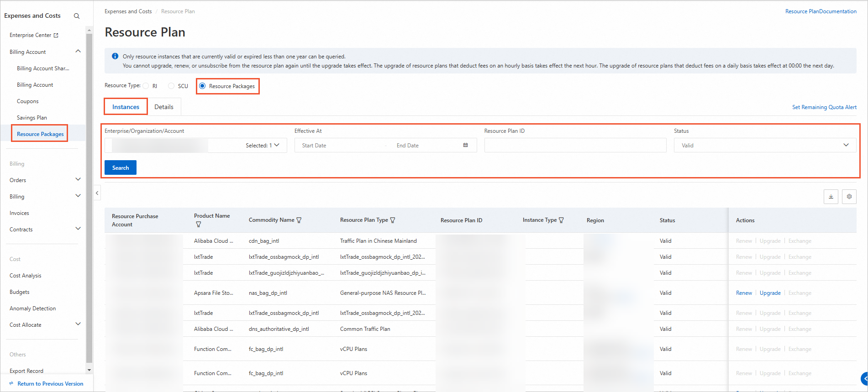Expand the Cost Allocate menu group
The image size is (868, 392).
click(78, 324)
